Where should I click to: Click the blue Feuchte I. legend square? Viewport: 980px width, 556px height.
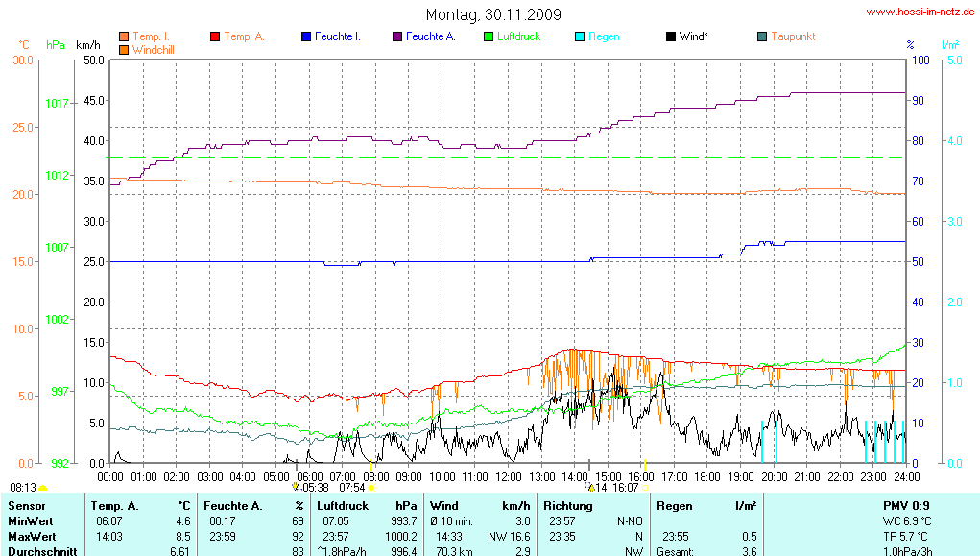click(306, 36)
